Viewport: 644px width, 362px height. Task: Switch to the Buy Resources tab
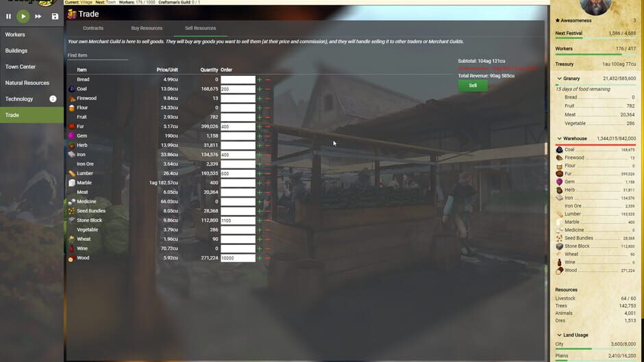147,28
